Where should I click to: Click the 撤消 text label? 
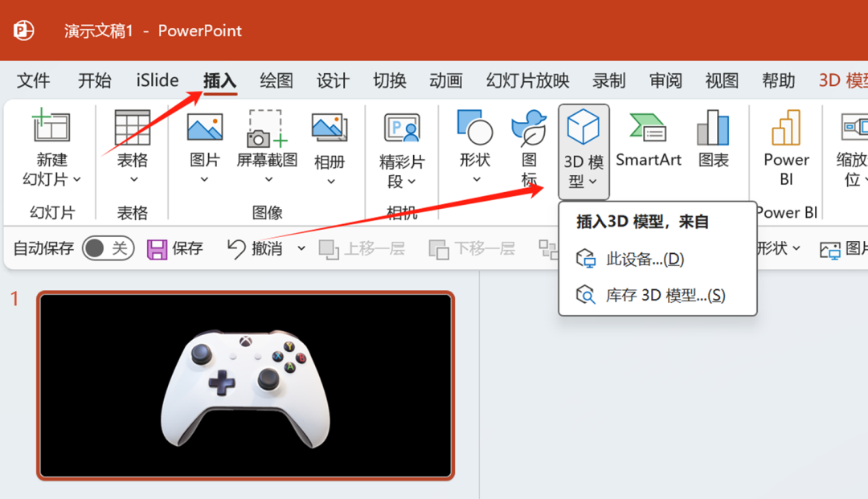267,248
